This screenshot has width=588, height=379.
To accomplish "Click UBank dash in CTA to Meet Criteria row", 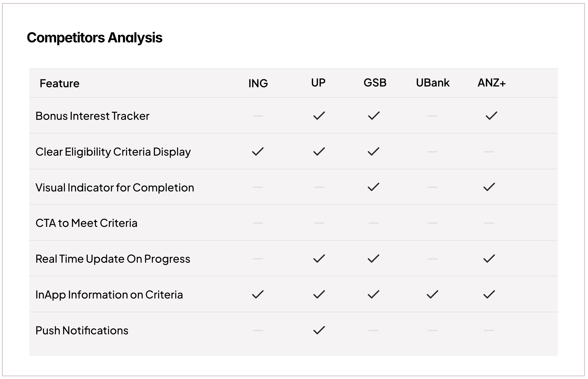I will 432,223.
